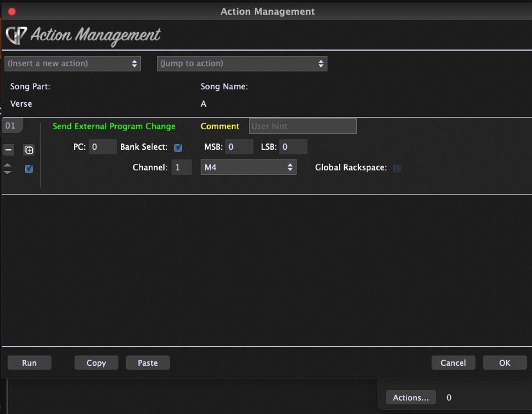This screenshot has width=532, height=414.
Task: Confirm with the OK button
Action: (x=505, y=363)
